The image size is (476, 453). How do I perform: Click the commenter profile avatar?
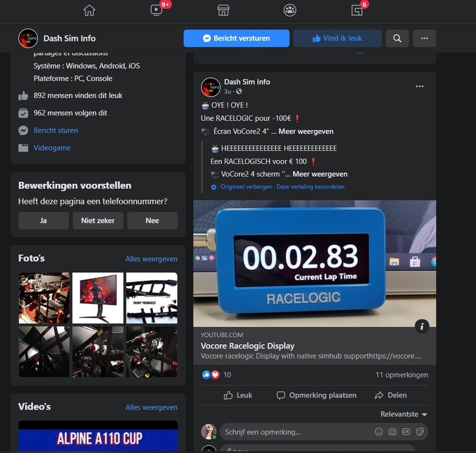click(209, 432)
